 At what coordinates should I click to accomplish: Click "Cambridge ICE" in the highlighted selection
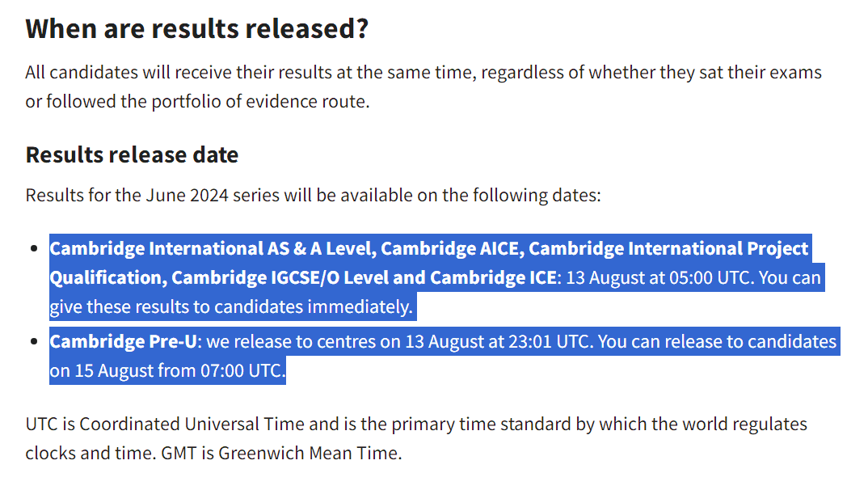point(493,277)
